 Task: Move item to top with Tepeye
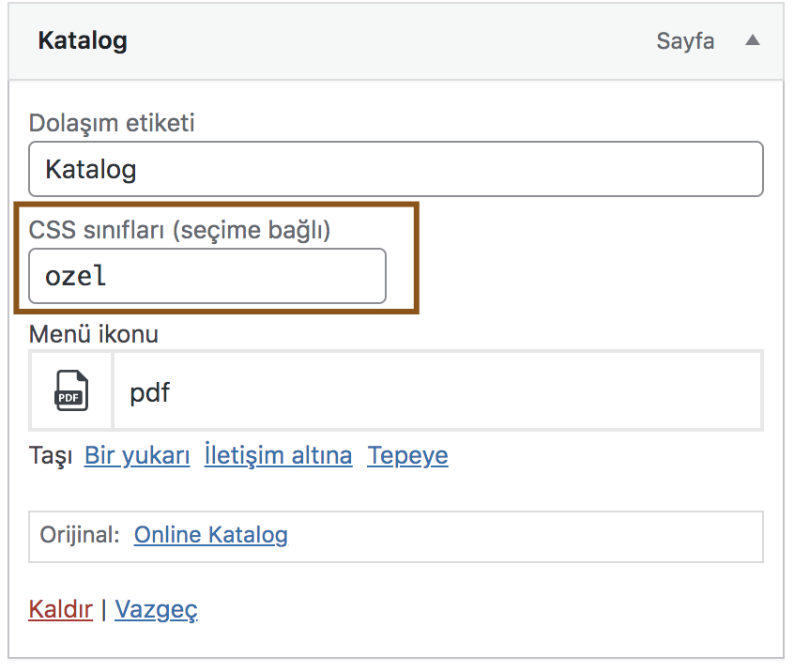(x=407, y=455)
